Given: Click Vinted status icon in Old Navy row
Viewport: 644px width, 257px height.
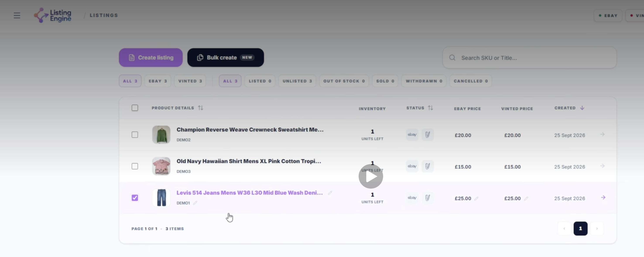Looking at the screenshot, I should coord(428,166).
